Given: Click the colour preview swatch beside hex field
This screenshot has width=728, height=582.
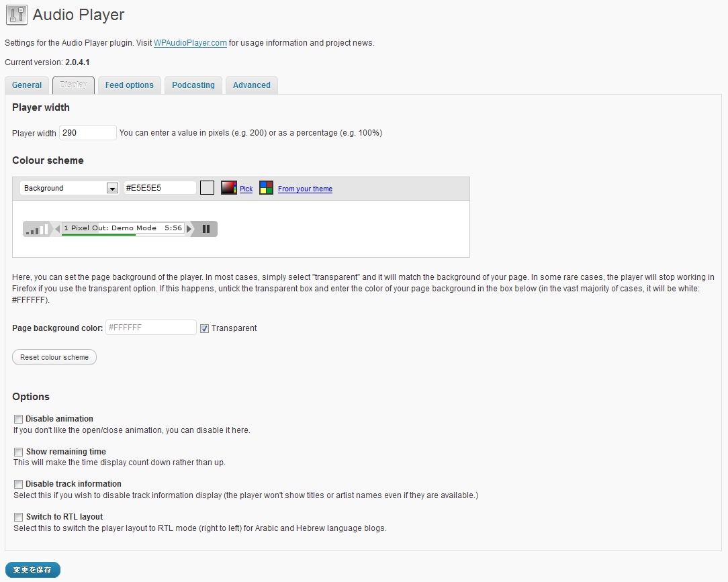Looking at the screenshot, I should point(207,187).
